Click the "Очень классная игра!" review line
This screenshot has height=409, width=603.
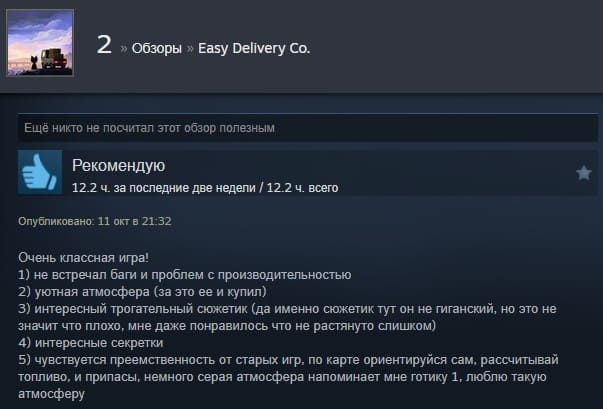(x=83, y=258)
